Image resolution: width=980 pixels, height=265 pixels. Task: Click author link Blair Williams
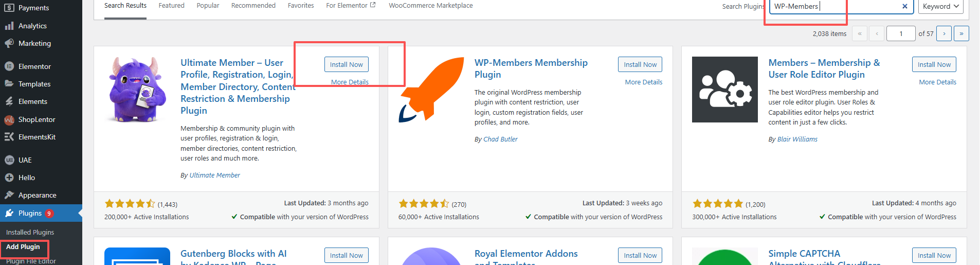coord(797,139)
